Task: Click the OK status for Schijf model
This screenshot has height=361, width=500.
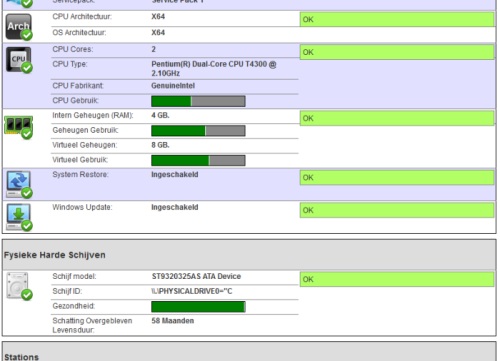Action: (x=397, y=279)
